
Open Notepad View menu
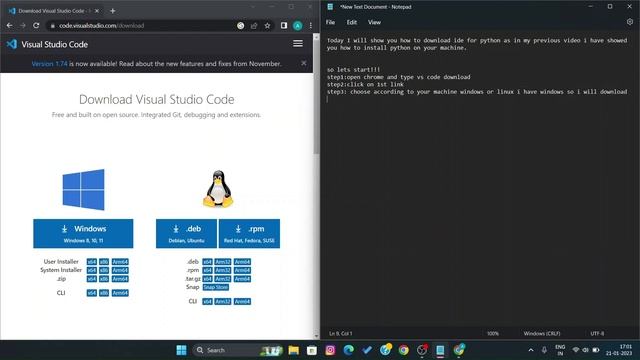tap(374, 22)
